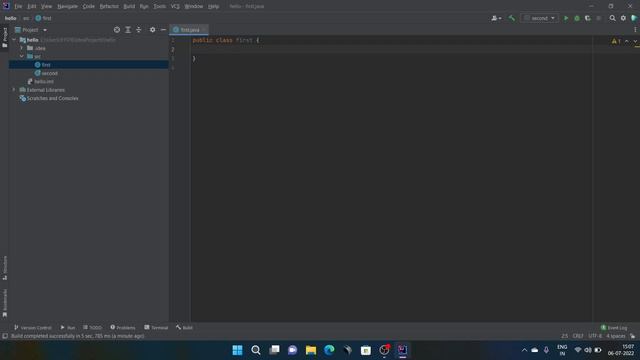
Task: Toggle the Project side tool window button
Action: 4,38
